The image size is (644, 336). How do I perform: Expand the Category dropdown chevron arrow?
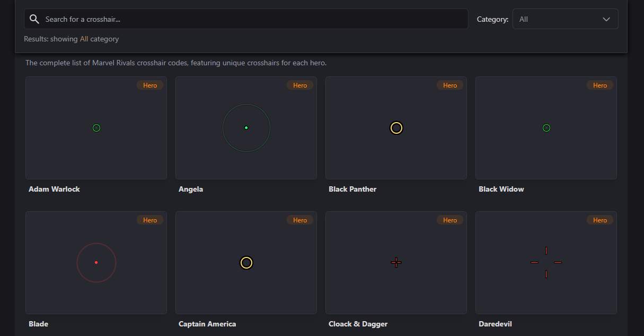(607, 19)
